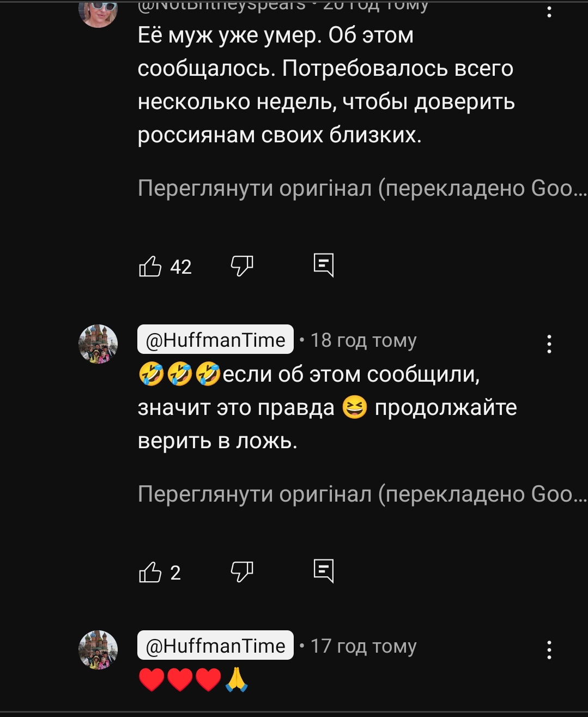Dislike the comment with 42 likes
Image resolution: width=588 pixels, height=717 pixels.
pos(242,266)
